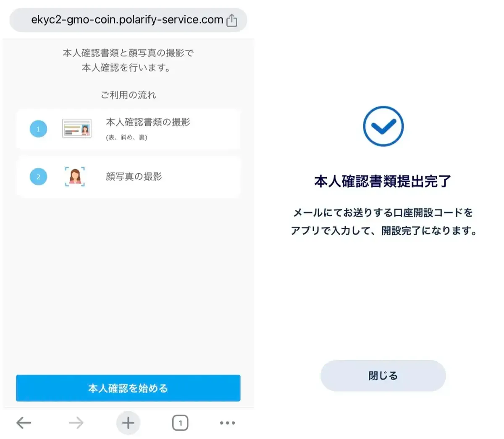This screenshot has height=439, width=504.
Task: Tap the ID card document icon
Action: tap(77, 128)
